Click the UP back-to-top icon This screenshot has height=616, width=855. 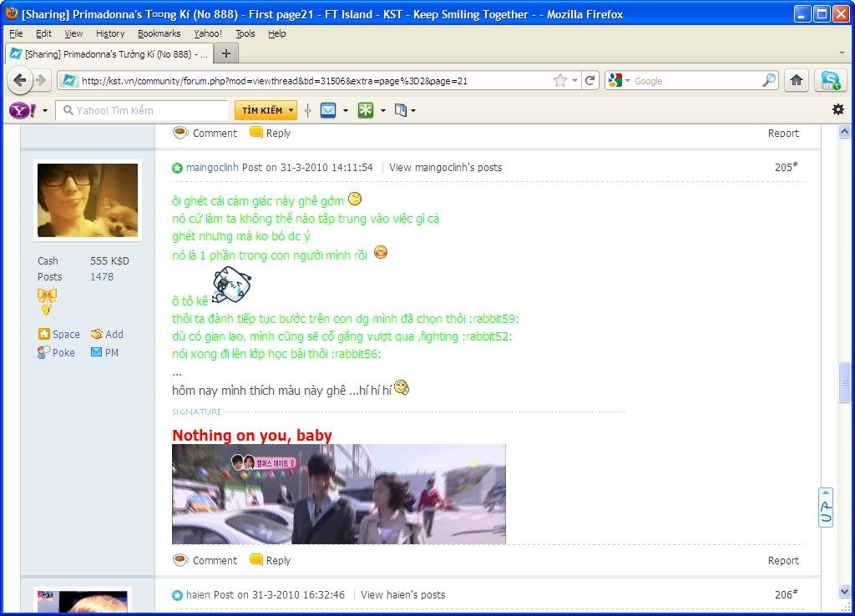point(826,507)
